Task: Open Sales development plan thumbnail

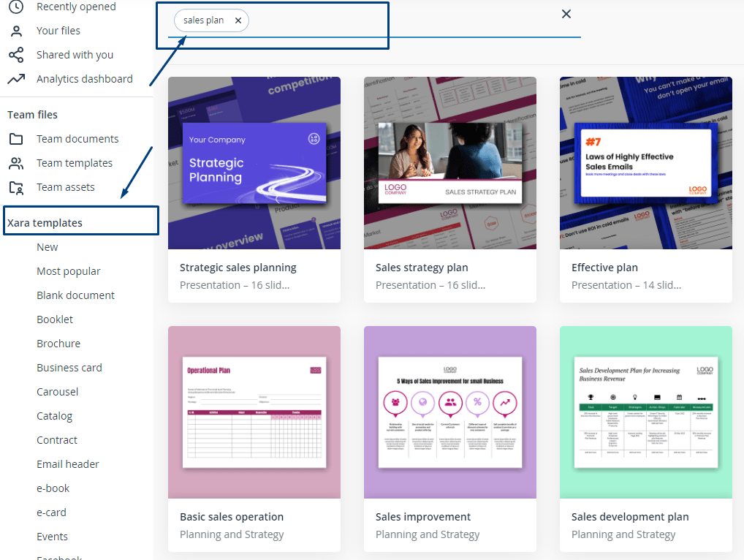Action: pyautogui.click(x=646, y=412)
